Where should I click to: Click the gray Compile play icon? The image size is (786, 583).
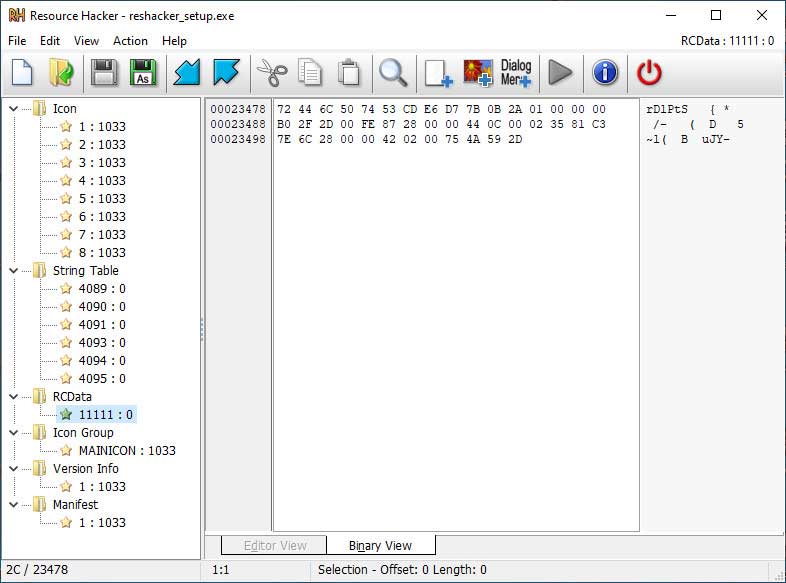(560, 73)
